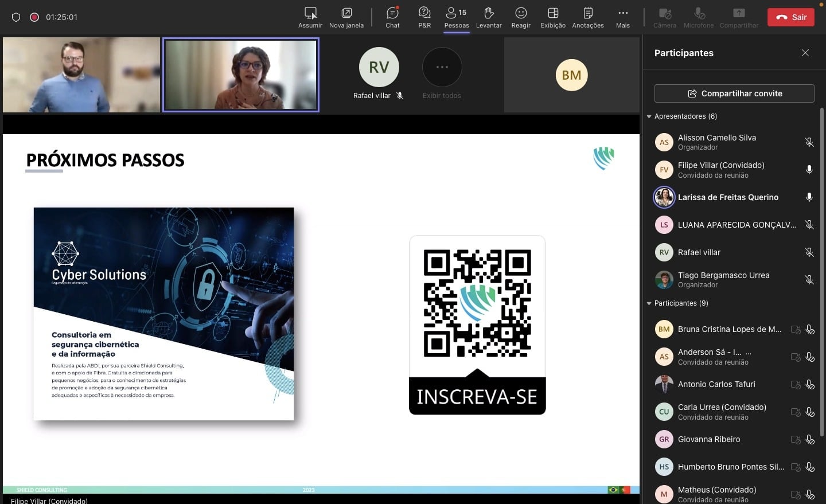This screenshot has height=504, width=826.
Task: Click the recording indicator icon
Action: (x=34, y=17)
